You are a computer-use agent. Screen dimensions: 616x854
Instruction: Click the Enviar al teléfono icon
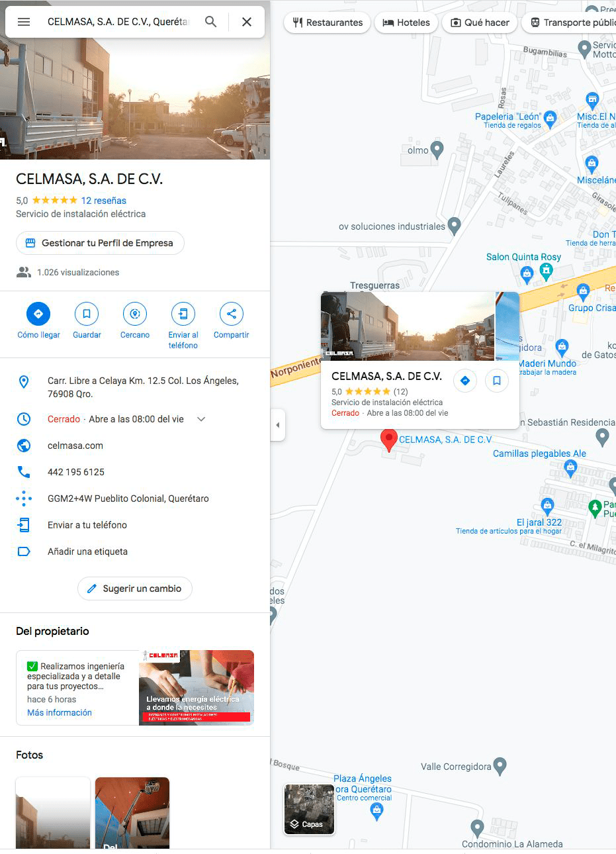pyautogui.click(x=183, y=314)
